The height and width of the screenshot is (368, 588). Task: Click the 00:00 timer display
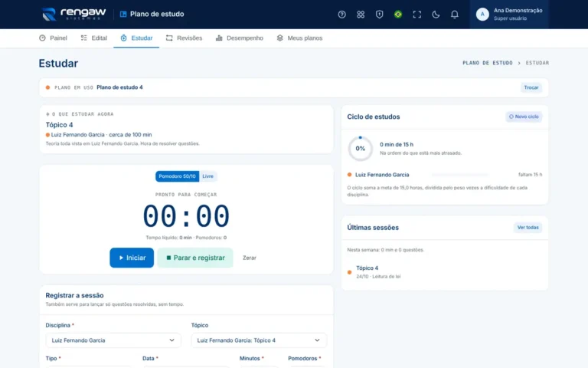[x=186, y=216]
